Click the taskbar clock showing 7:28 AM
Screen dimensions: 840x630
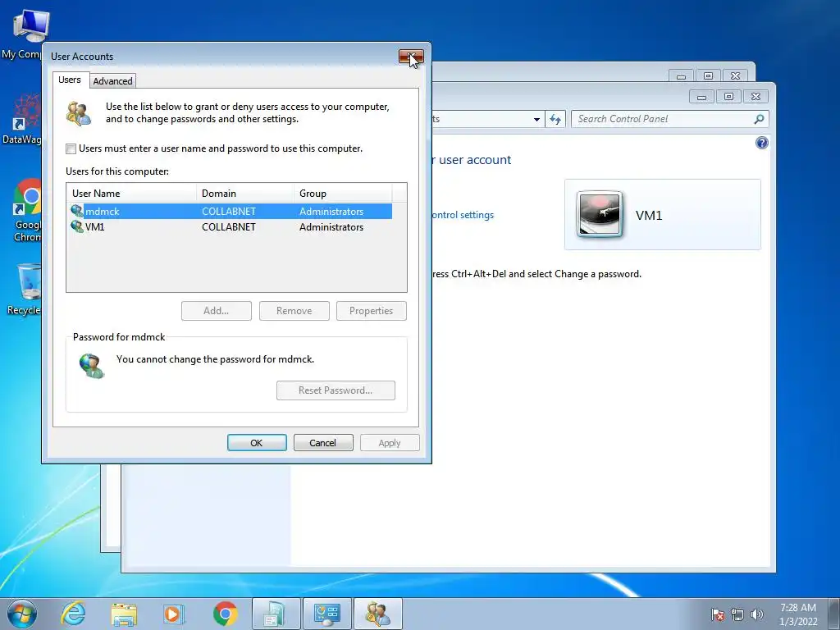pyautogui.click(x=798, y=614)
